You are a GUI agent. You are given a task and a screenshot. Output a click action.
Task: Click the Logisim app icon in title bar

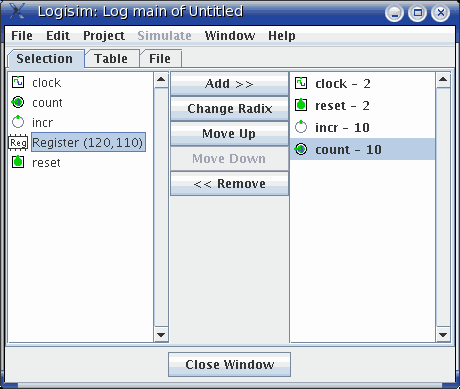click(17, 10)
